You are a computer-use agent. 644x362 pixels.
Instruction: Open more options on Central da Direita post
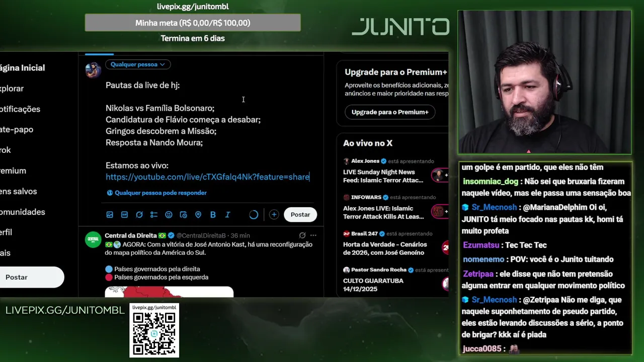pos(313,235)
